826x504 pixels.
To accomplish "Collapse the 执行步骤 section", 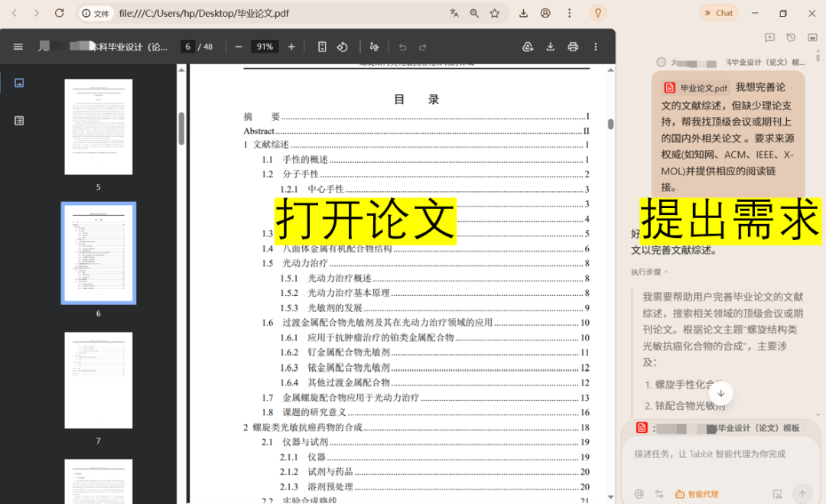I will click(649, 272).
